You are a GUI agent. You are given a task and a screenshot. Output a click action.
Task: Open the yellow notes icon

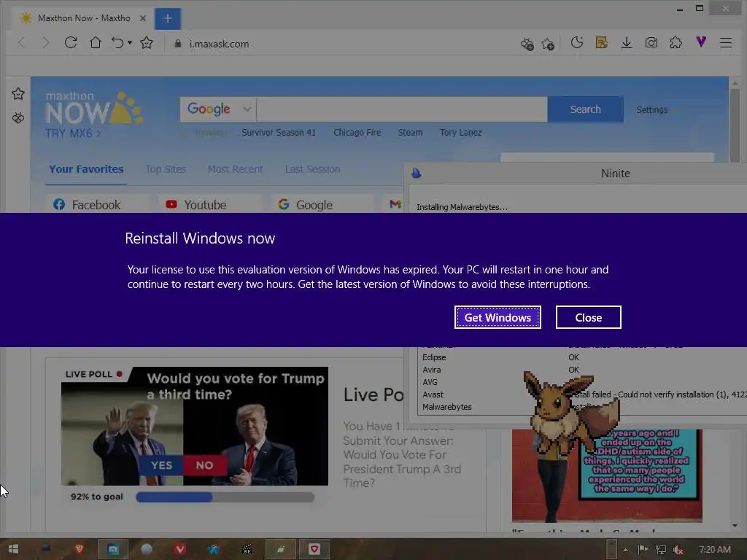pyautogui.click(x=602, y=43)
